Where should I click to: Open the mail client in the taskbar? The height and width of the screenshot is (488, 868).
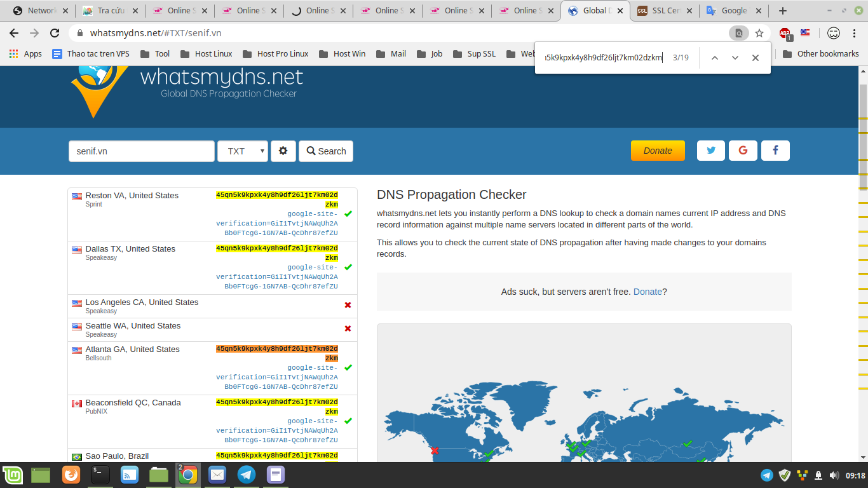point(217,475)
